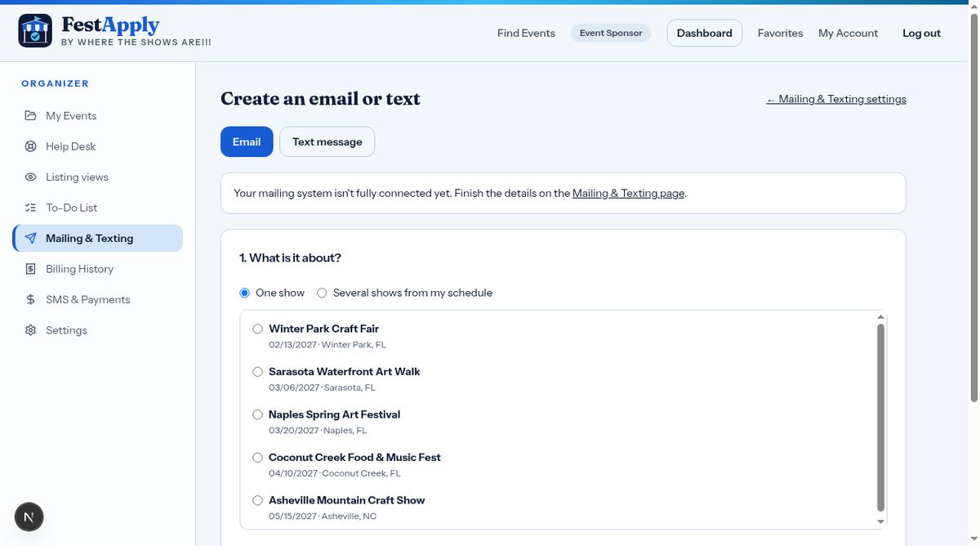Click the Coconut Creek Food & Music Fest title
The height and width of the screenshot is (546, 980).
[x=354, y=458]
